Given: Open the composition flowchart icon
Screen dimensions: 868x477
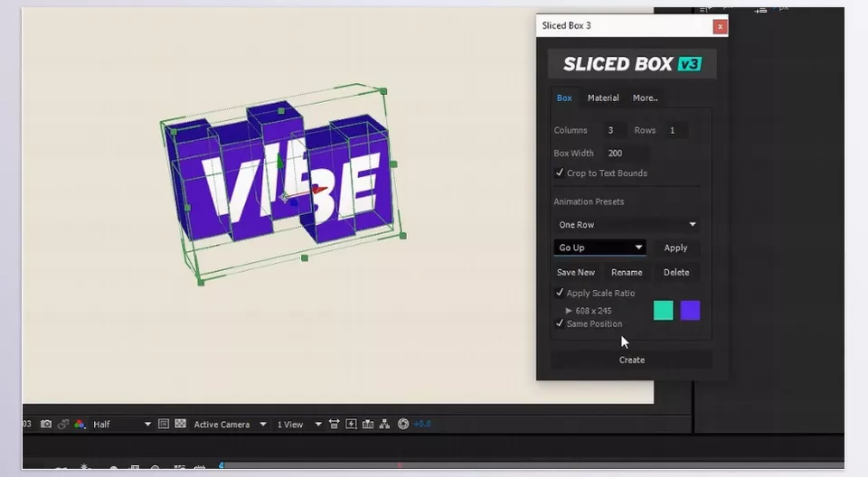Looking at the screenshot, I should click(384, 424).
